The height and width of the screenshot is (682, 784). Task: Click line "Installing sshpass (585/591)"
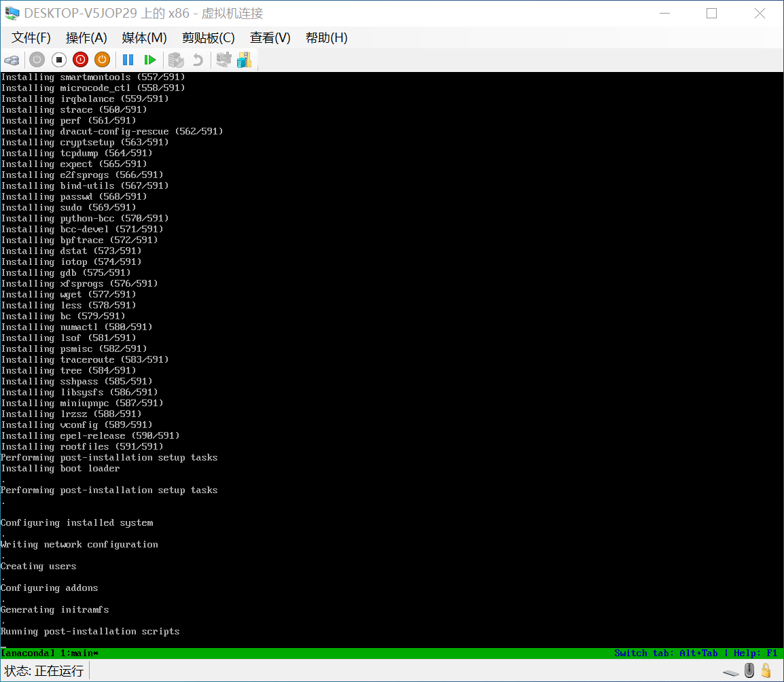tap(77, 382)
